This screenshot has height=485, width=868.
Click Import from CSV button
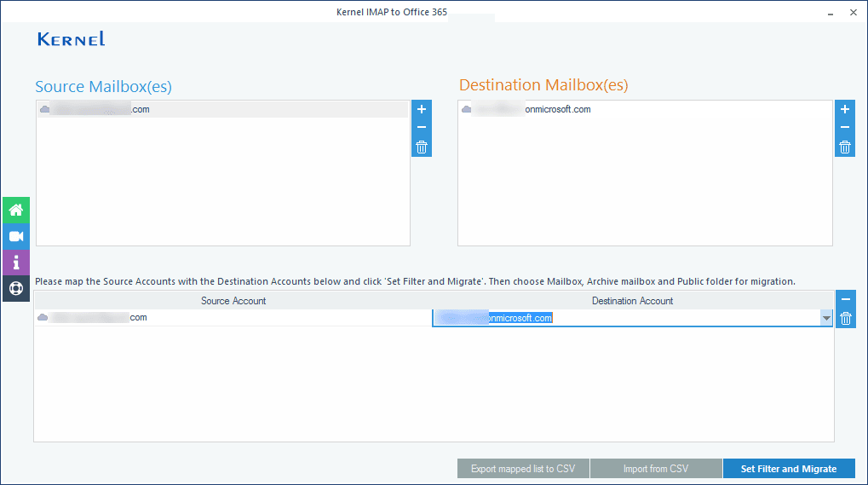point(656,469)
